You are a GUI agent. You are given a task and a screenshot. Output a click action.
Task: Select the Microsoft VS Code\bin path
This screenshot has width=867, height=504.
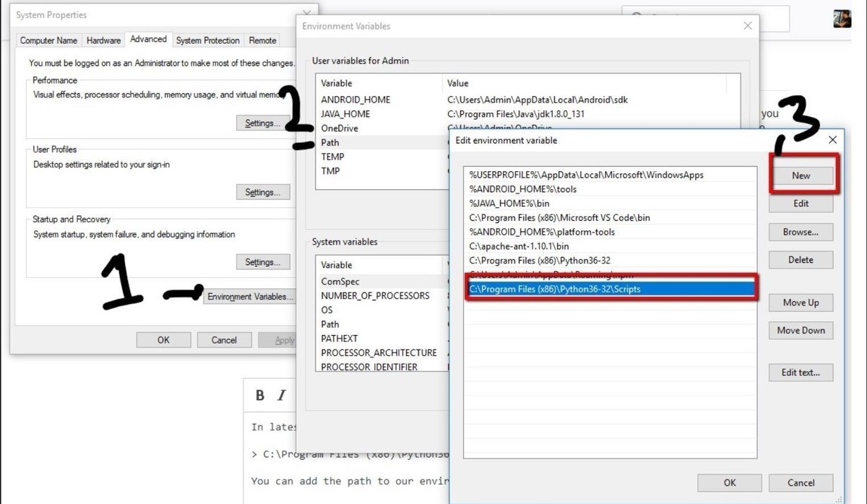(x=610, y=217)
